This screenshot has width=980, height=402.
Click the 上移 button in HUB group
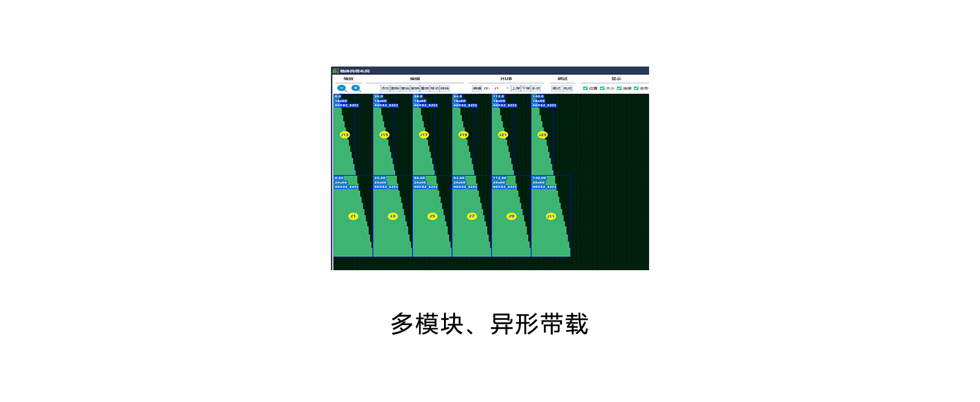[x=515, y=88]
